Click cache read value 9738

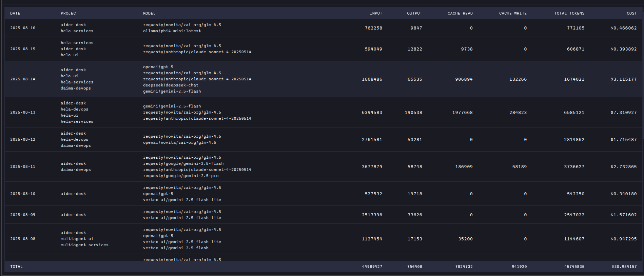click(467, 49)
